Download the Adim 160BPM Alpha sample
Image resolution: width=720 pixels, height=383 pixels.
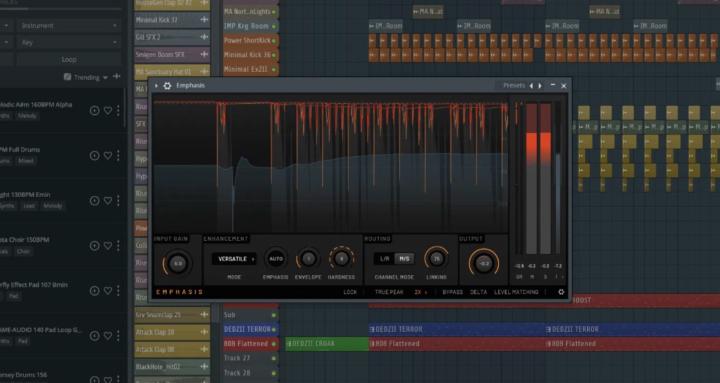pyautogui.click(x=95, y=111)
